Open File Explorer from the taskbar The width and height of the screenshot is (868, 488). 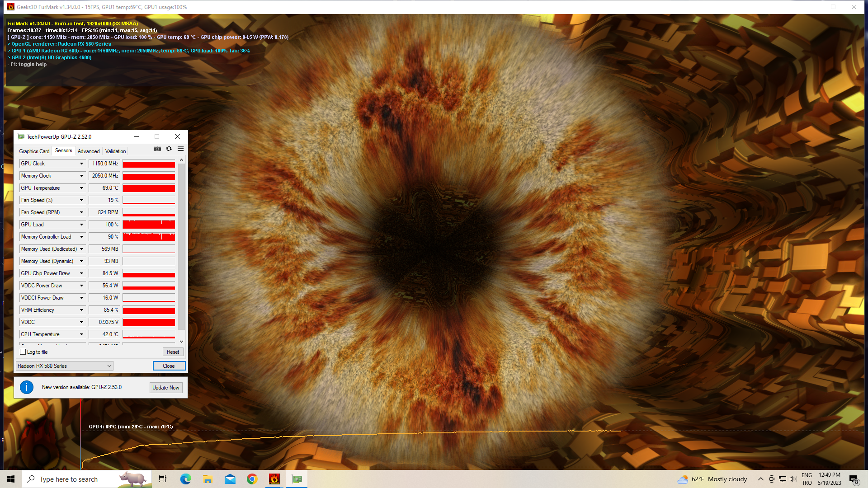(208, 479)
